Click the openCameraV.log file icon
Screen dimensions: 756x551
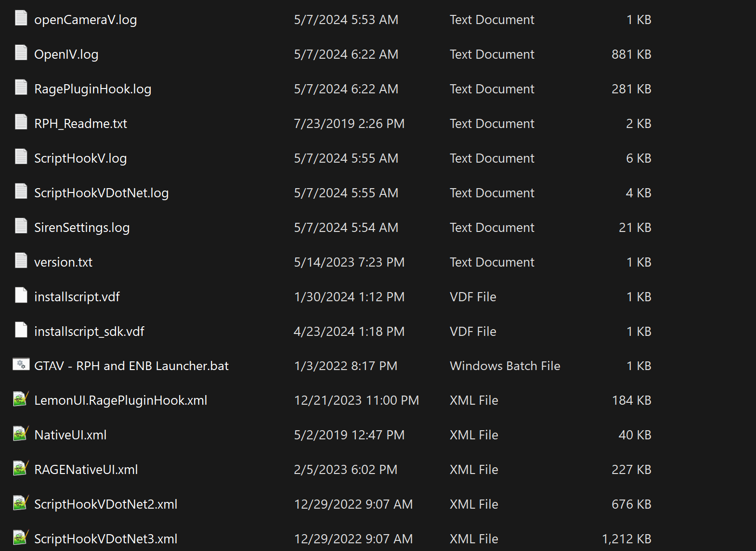point(21,18)
